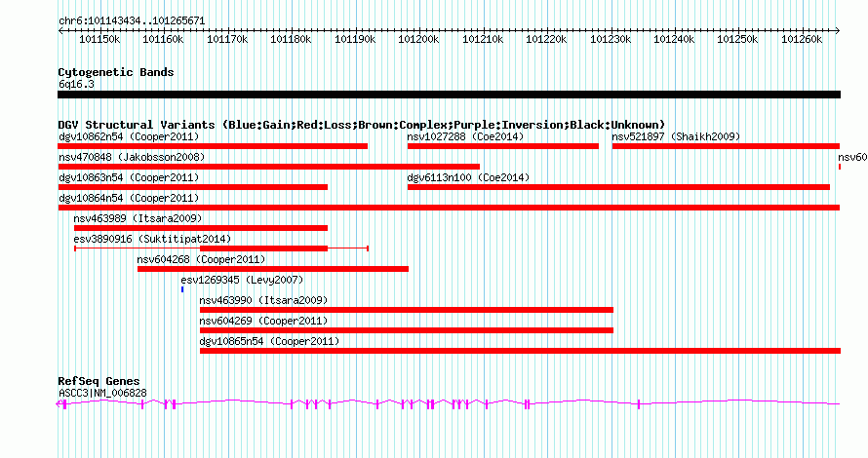Select the 101200k ruler tick label
868x458 pixels.
(418, 39)
